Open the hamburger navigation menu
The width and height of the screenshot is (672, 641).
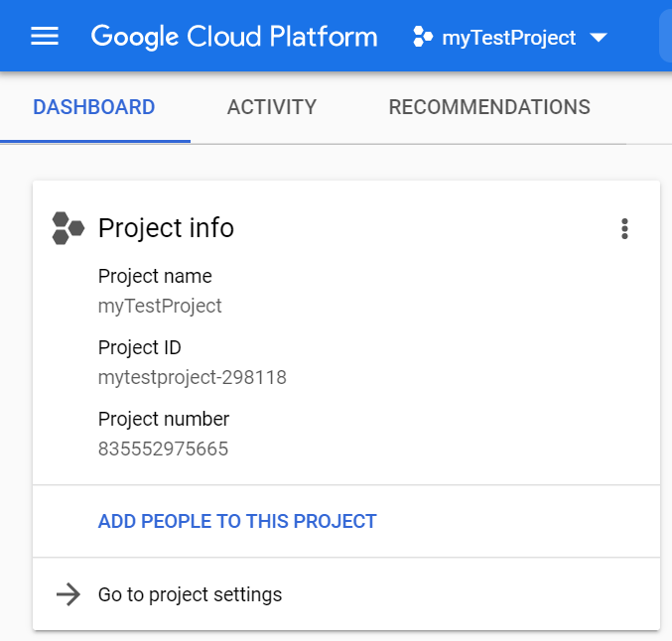tap(45, 37)
